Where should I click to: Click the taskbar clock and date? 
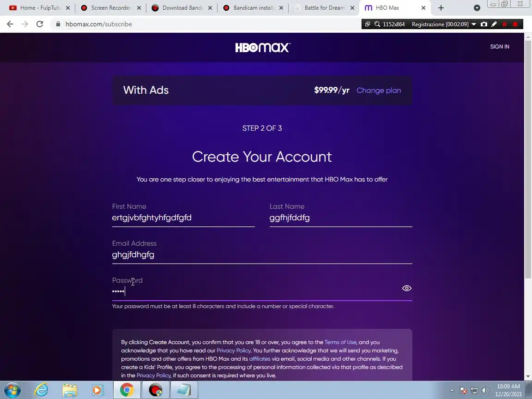pos(508,390)
